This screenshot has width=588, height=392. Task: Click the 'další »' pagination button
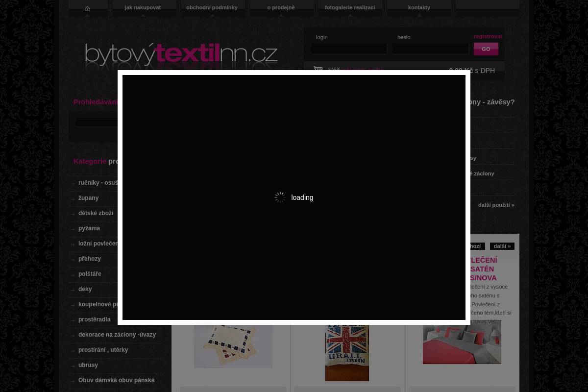pos(502,246)
